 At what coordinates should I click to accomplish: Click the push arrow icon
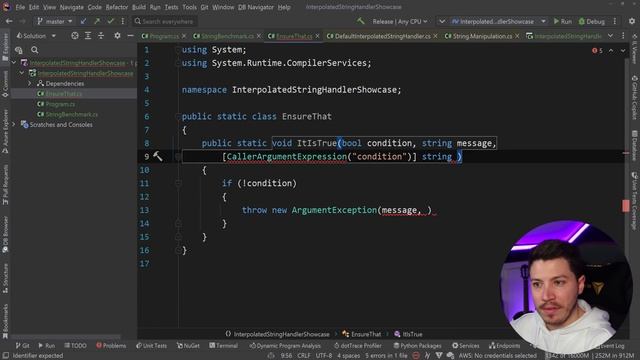(97, 21)
